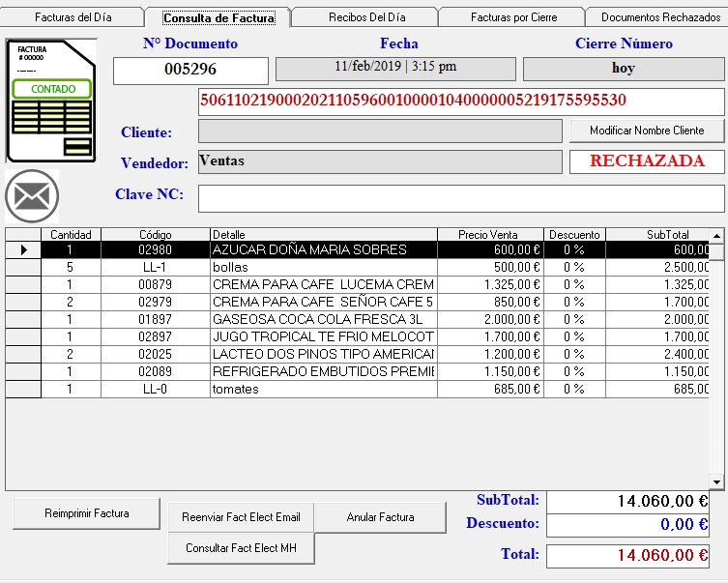Click the row selector arrow for the first row
The image size is (728, 583).
coord(23,249)
